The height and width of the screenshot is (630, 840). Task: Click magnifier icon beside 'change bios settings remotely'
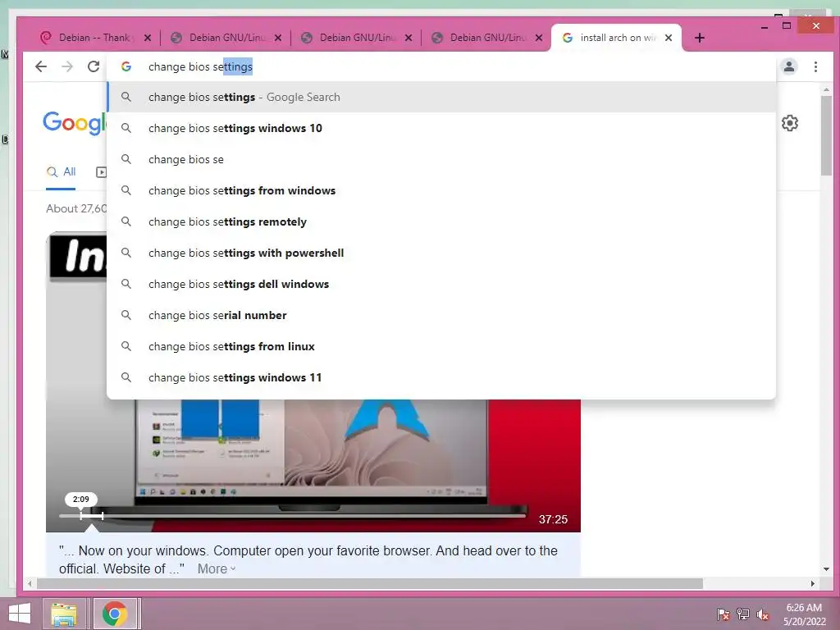[x=126, y=221]
